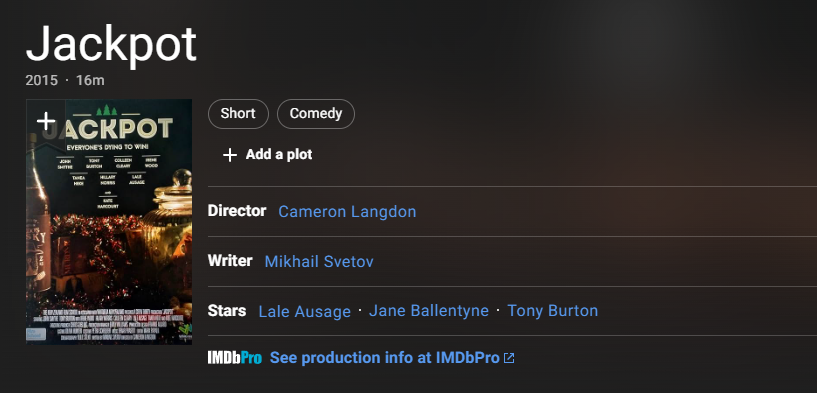
Task: Open director Cameron Langdon's page
Action: [x=347, y=212]
